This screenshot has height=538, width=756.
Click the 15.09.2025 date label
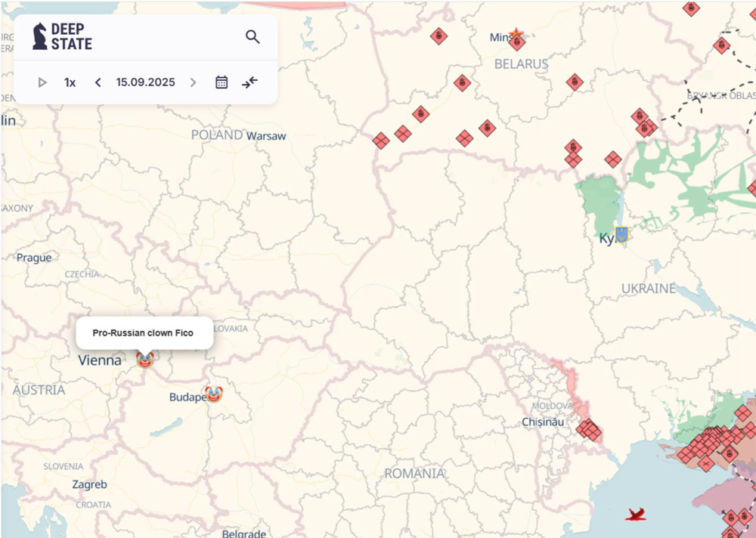click(145, 82)
